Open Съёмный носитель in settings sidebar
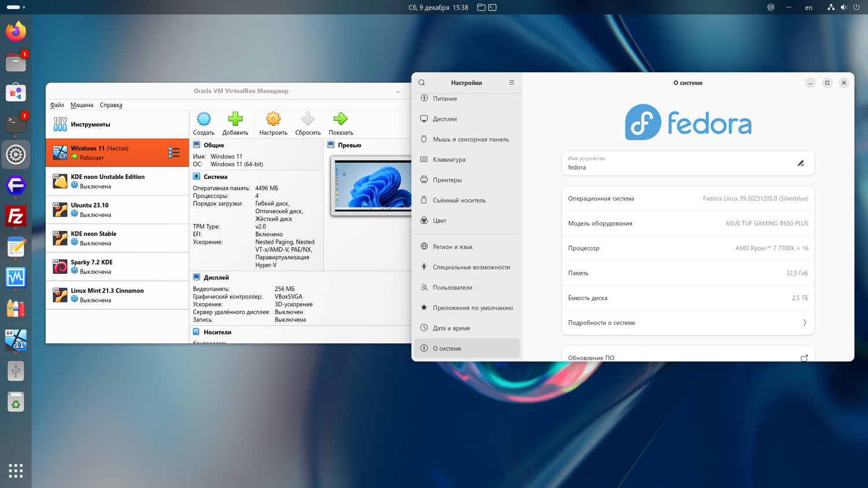Image resolution: width=868 pixels, height=488 pixels. (x=467, y=200)
